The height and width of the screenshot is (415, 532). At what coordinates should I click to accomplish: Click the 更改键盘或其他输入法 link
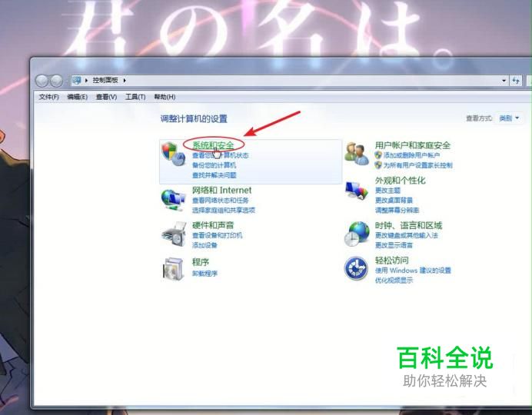pyautogui.click(x=407, y=235)
